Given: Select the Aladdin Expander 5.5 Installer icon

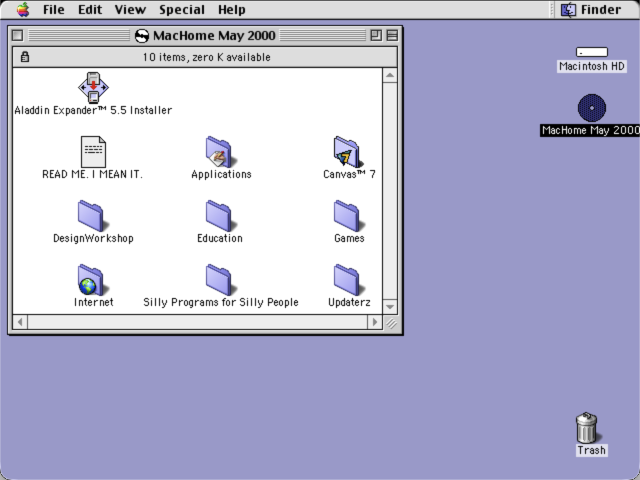Looking at the screenshot, I should (x=93, y=87).
